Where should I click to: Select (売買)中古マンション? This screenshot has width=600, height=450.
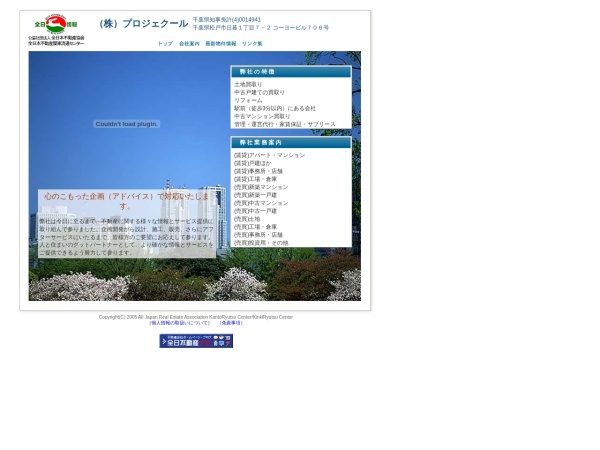coord(261,203)
